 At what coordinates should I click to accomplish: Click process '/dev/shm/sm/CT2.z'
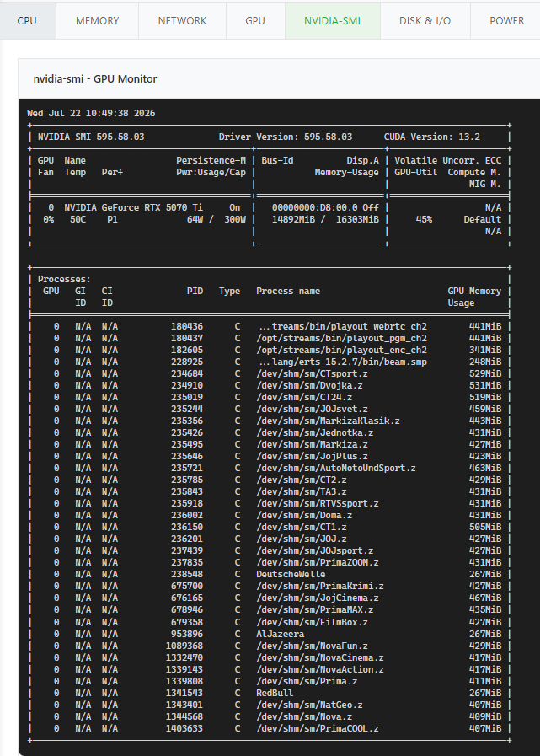(x=302, y=480)
